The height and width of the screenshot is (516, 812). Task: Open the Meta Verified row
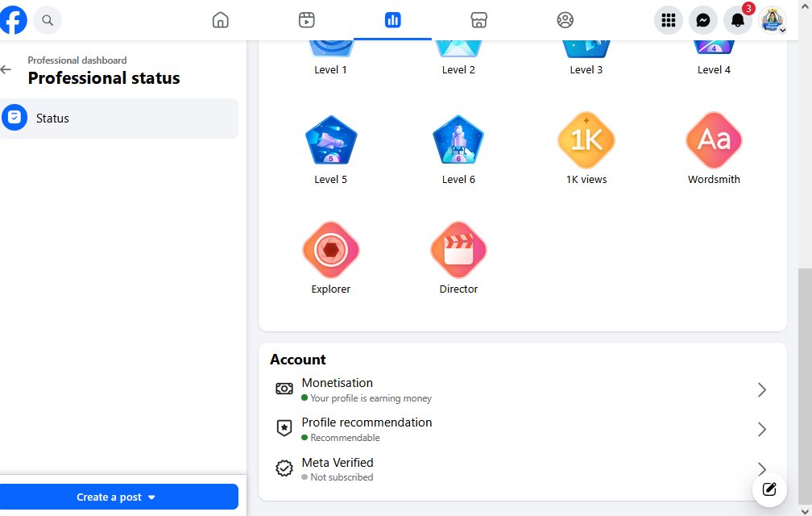click(523, 469)
